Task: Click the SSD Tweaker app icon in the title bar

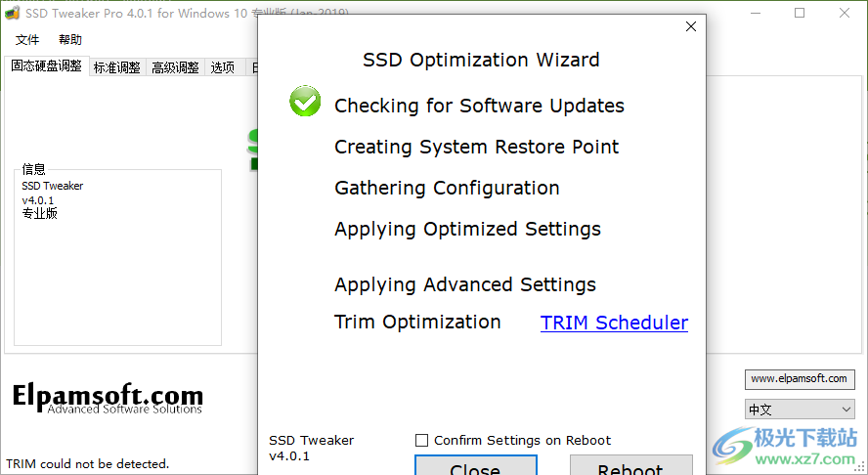Action: [x=12, y=12]
